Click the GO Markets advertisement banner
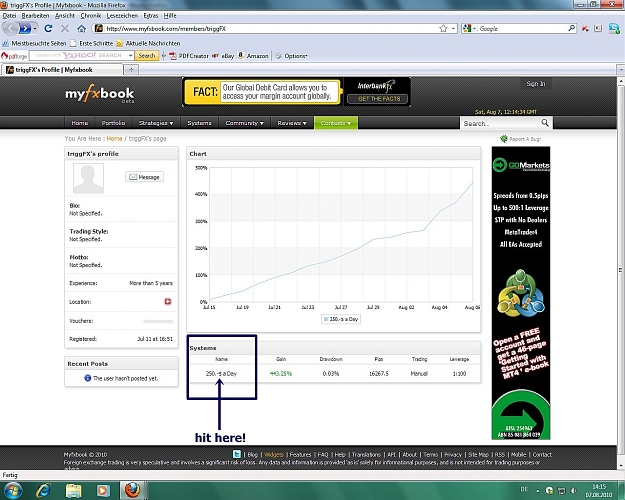This screenshot has height=500, width=625. 521,293
